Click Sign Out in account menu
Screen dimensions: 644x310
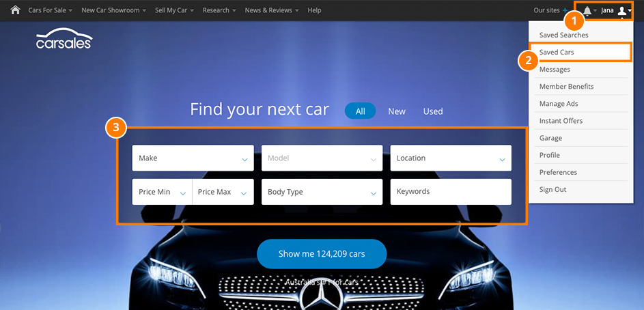[x=580, y=189]
